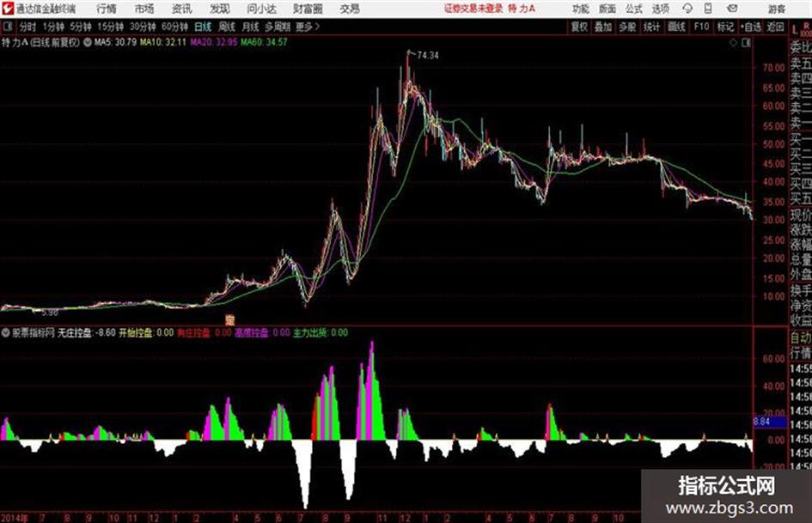Click the 返回 back button

pyautogui.click(x=775, y=27)
